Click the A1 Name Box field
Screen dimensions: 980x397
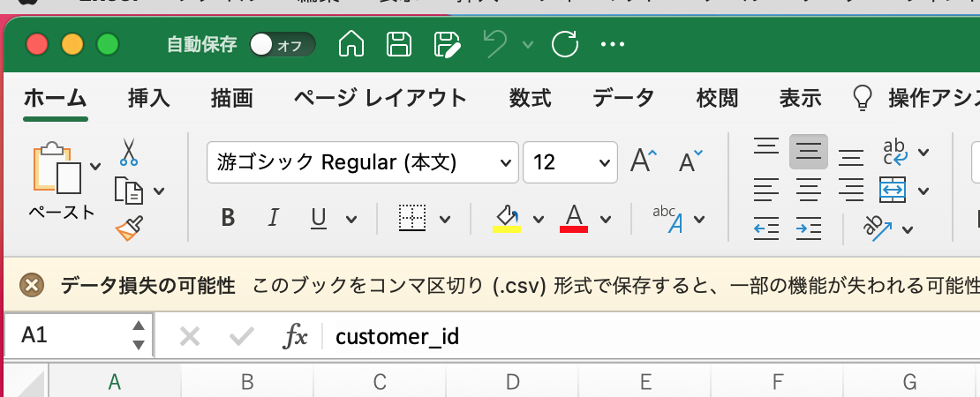[x=78, y=336]
